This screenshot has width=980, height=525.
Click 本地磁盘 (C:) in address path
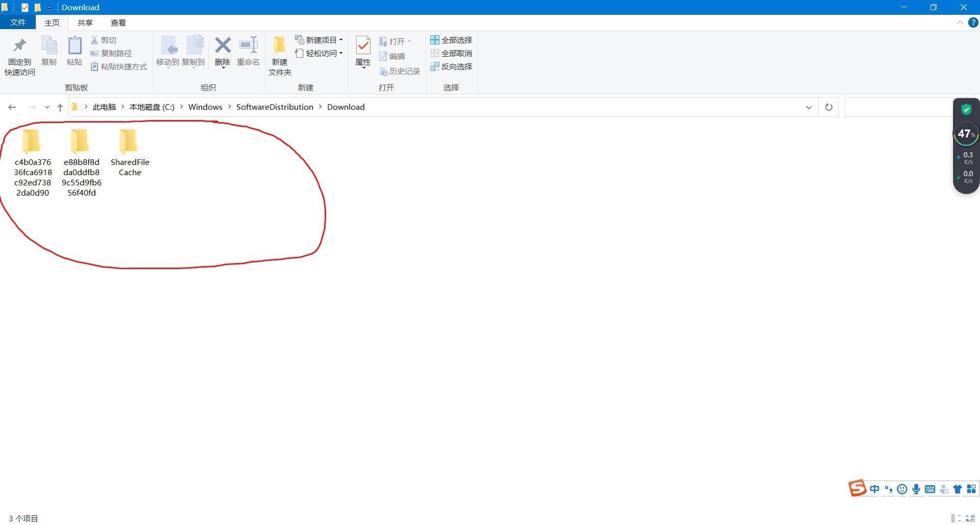click(x=152, y=107)
